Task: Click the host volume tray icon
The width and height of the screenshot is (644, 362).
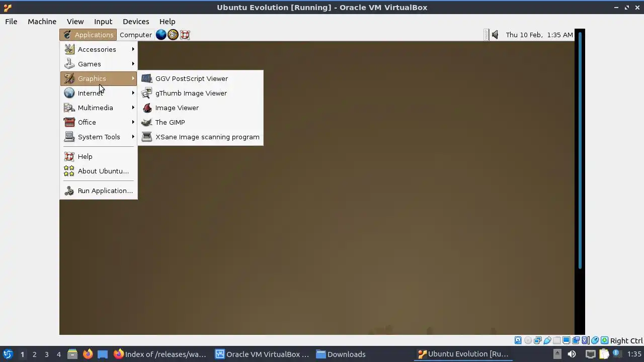Action: [572, 354]
